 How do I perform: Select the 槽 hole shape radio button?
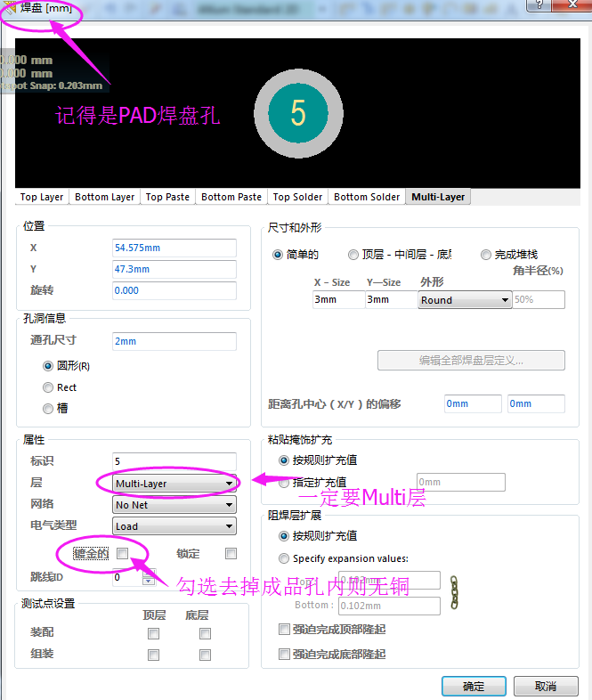[48, 409]
